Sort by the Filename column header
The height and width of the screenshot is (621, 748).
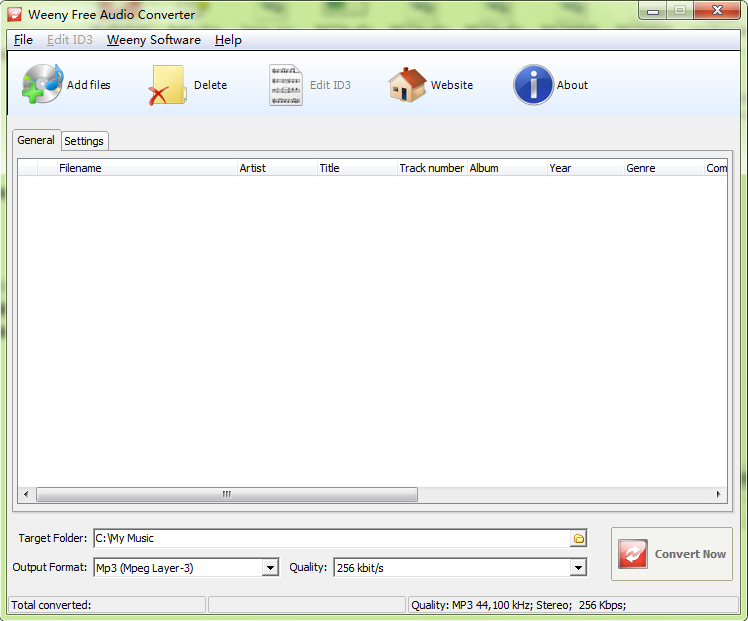click(147, 168)
